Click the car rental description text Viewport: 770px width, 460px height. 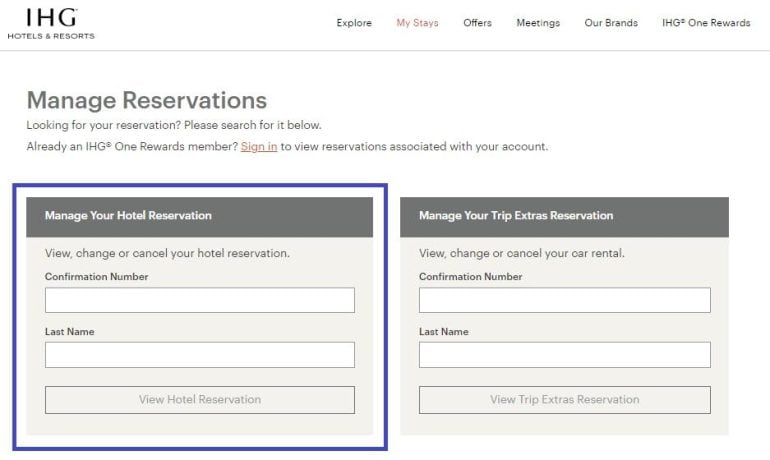(x=521, y=254)
